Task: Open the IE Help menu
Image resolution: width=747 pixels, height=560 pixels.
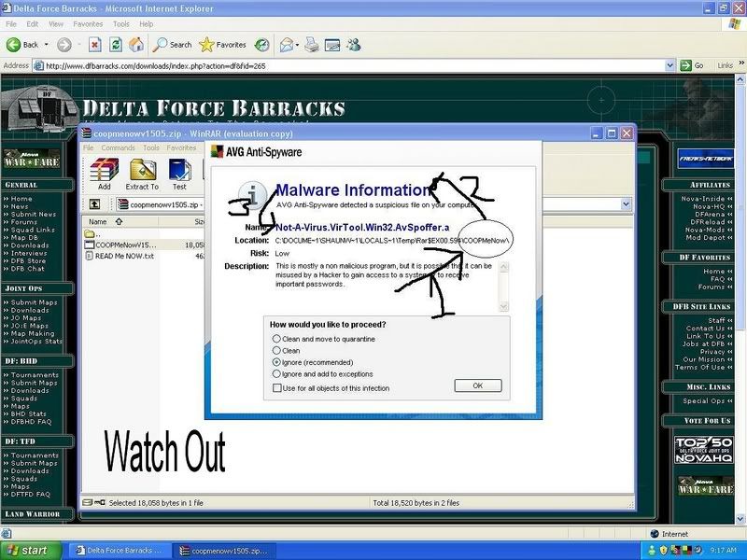Action: 147,24
